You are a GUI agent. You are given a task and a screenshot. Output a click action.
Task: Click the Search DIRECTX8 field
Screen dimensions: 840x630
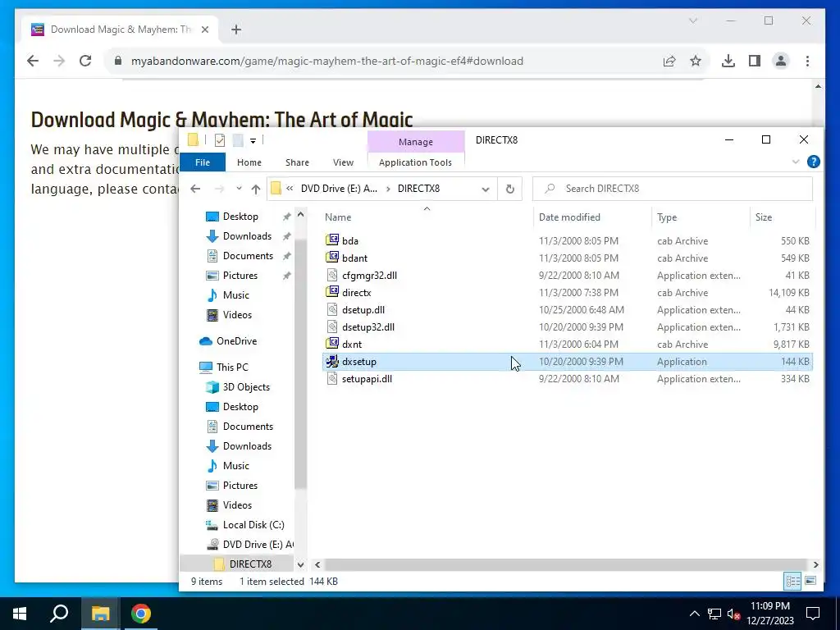point(673,189)
